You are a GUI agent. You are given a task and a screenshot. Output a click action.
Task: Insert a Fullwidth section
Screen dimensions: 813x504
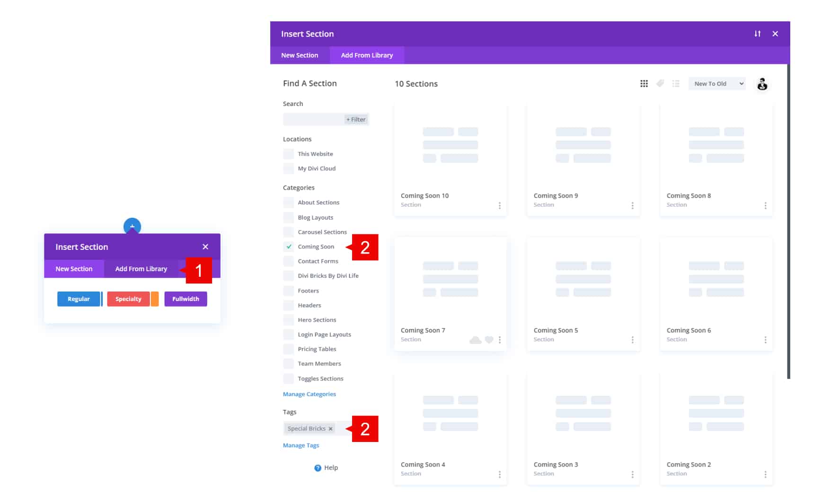(186, 299)
